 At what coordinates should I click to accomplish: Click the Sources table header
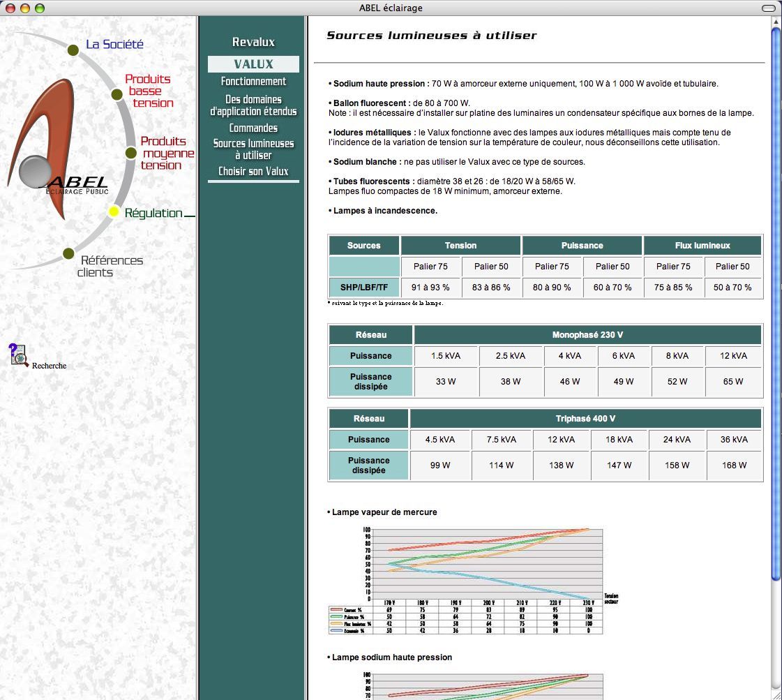point(364,246)
